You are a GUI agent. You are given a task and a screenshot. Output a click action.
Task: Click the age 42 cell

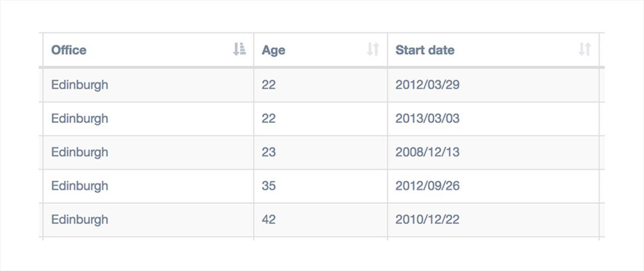click(320, 220)
